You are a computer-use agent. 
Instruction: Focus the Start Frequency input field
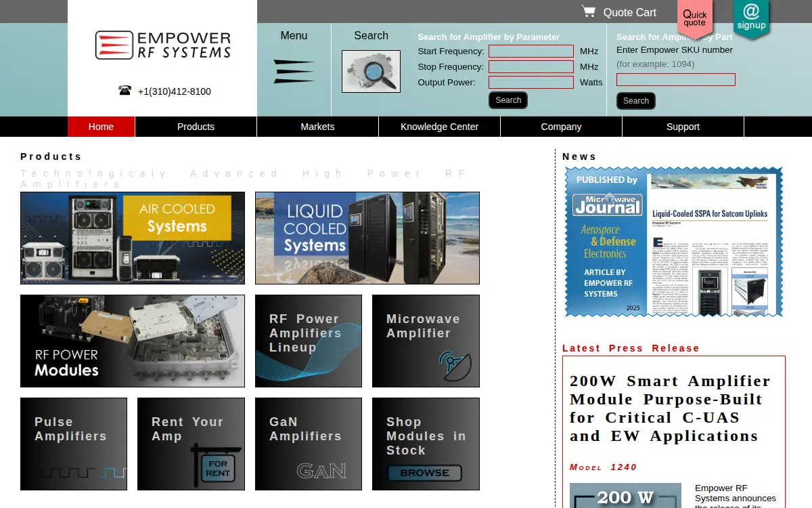531,51
